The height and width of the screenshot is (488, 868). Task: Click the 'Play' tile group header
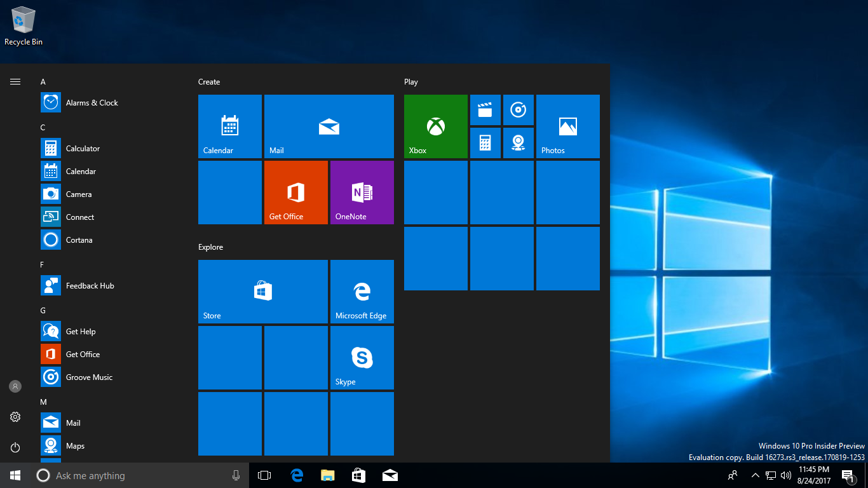[x=411, y=82]
